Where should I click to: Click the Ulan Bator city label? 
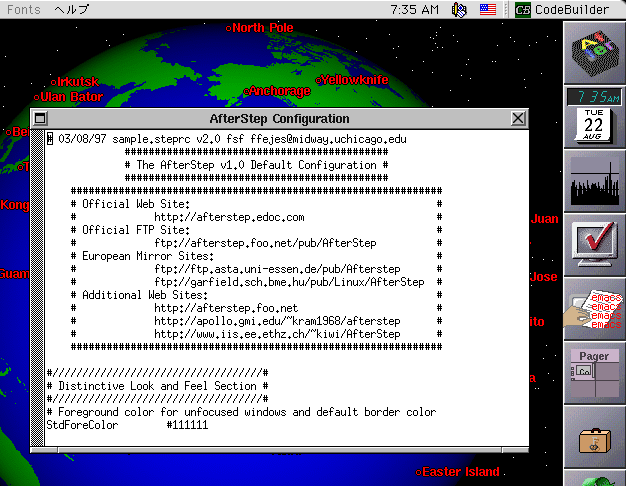tap(71, 97)
